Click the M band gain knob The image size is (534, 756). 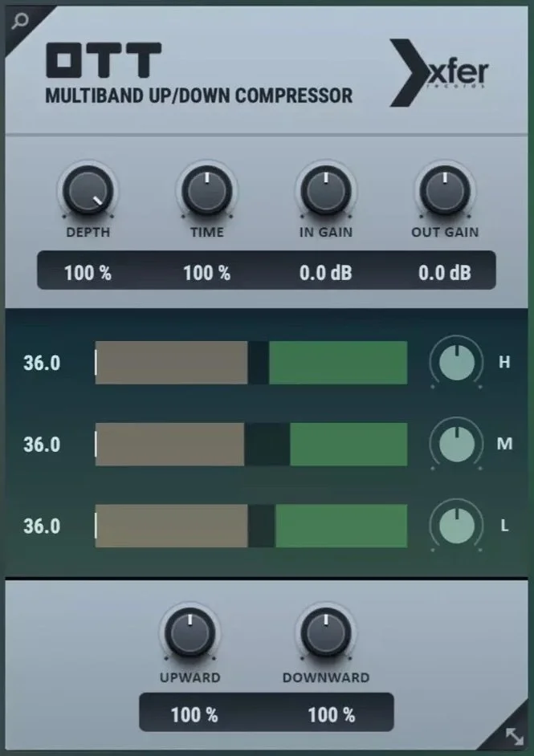coord(457,444)
